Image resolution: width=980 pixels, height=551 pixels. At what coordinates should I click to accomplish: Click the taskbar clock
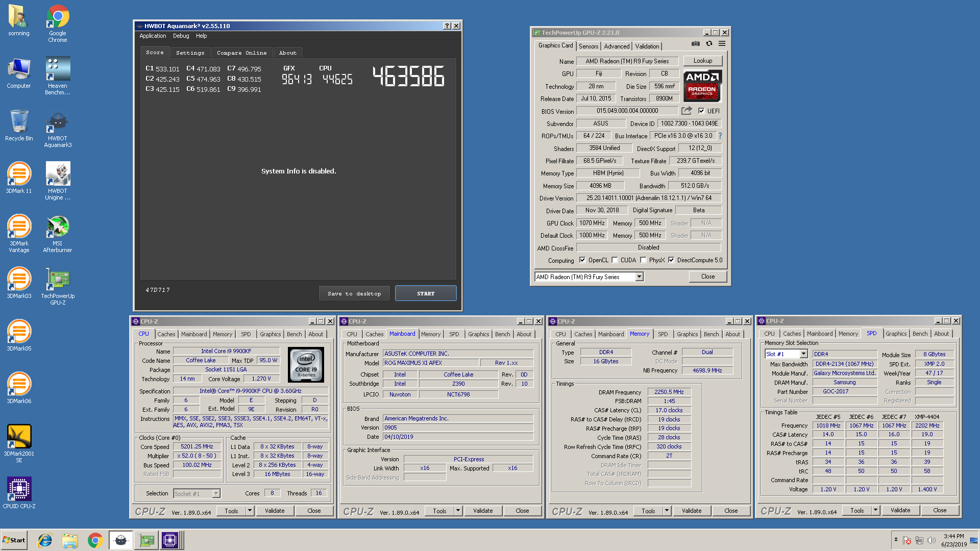(954, 540)
